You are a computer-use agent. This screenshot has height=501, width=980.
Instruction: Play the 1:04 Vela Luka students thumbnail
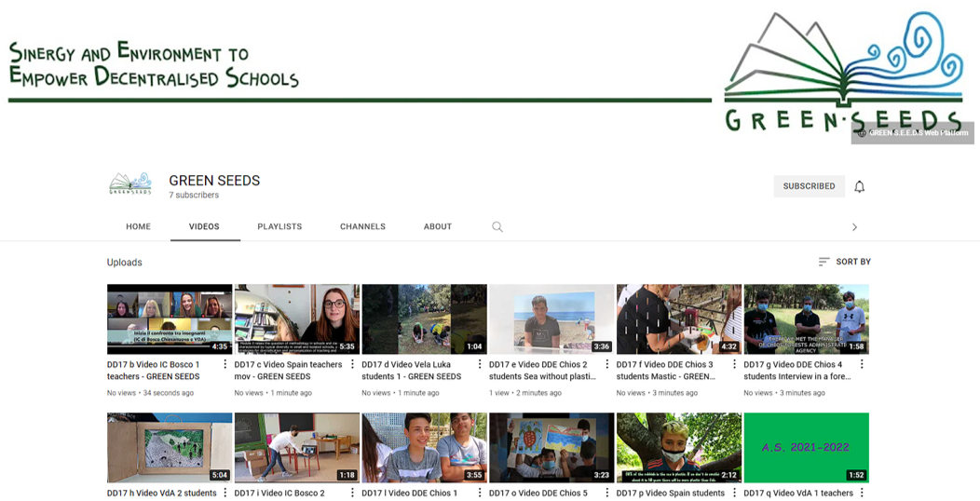425,319
